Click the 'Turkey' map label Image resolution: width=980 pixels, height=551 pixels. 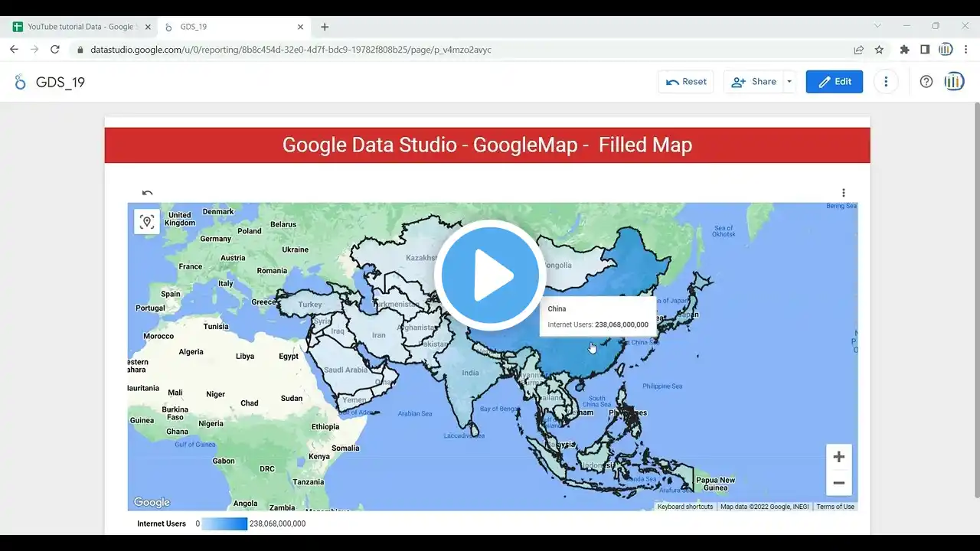click(x=310, y=305)
